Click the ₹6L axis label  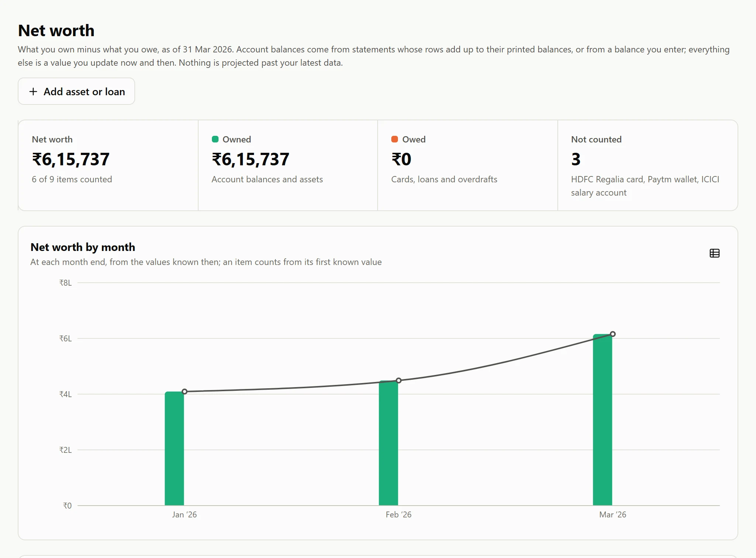[x=66, y=339]
